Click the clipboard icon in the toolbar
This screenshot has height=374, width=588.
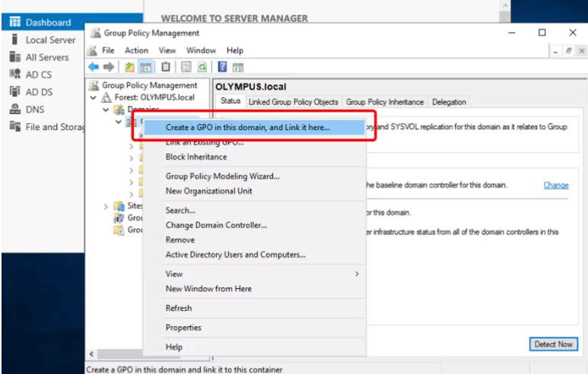(x=165, y=67)
